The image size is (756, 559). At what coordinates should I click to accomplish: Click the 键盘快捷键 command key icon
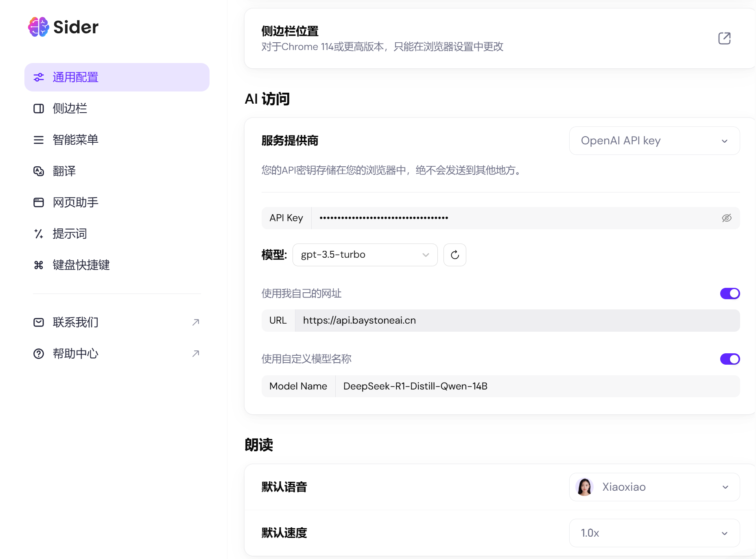point(39,265)
